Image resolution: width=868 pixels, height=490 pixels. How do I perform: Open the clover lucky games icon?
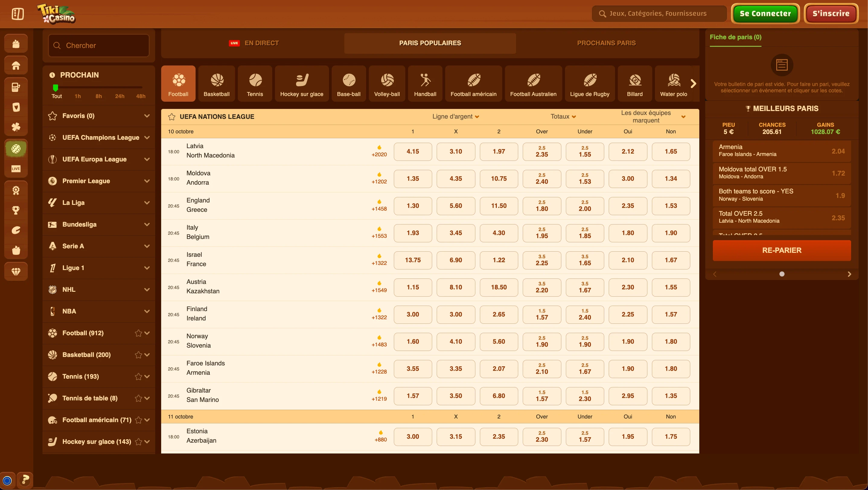[x=16, y=127]
